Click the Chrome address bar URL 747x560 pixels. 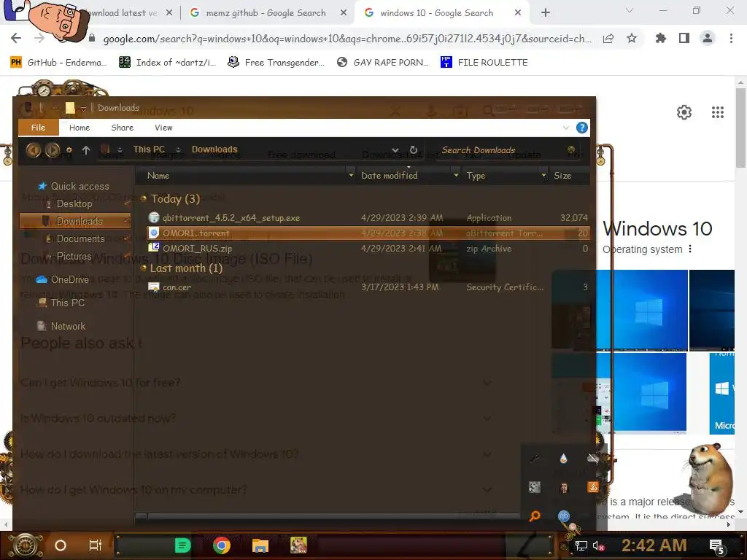pos(347,39)
